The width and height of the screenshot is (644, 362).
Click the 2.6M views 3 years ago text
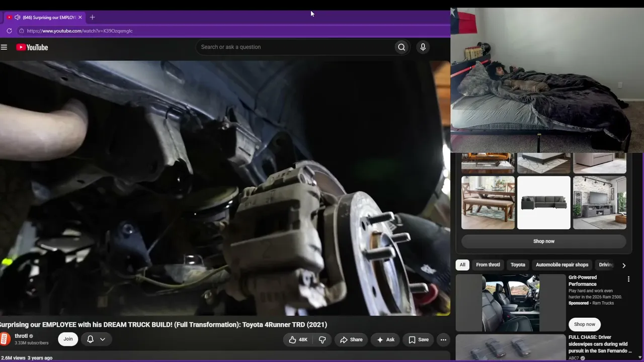26,358
